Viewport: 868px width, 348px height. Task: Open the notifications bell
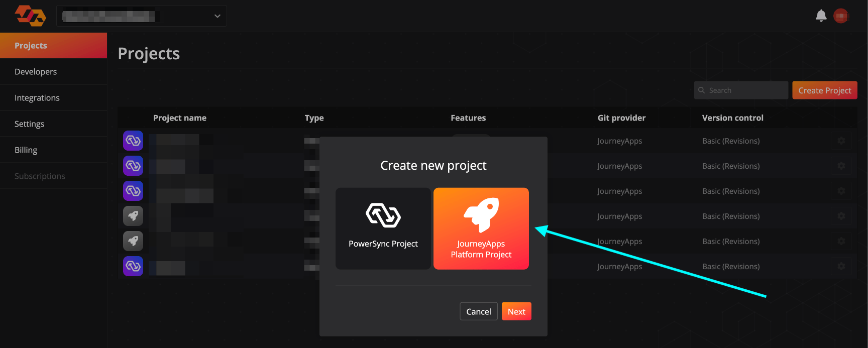click(x=821, y=16)
